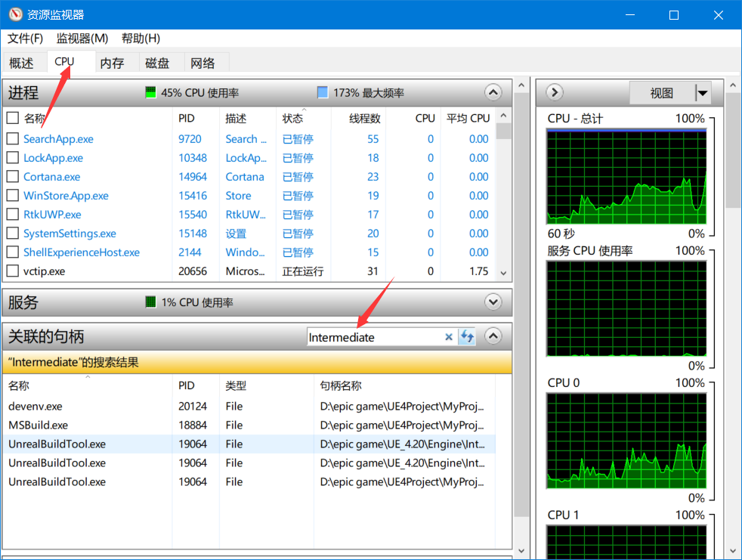Click the main pane scroll-down arrow
This screenshot has width=742, height=560.
[x=521, y=550]
